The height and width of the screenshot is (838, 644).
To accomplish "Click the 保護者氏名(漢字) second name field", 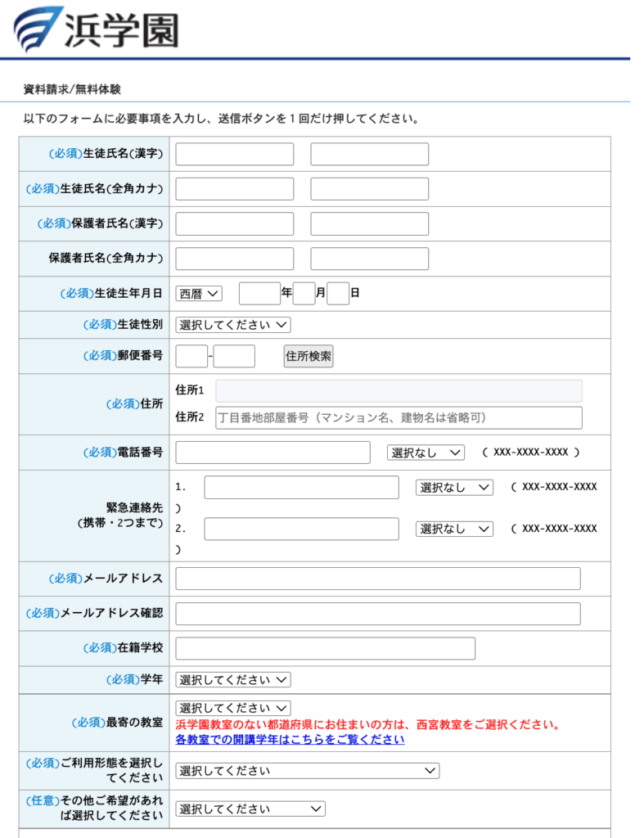I will coord(369,224).
